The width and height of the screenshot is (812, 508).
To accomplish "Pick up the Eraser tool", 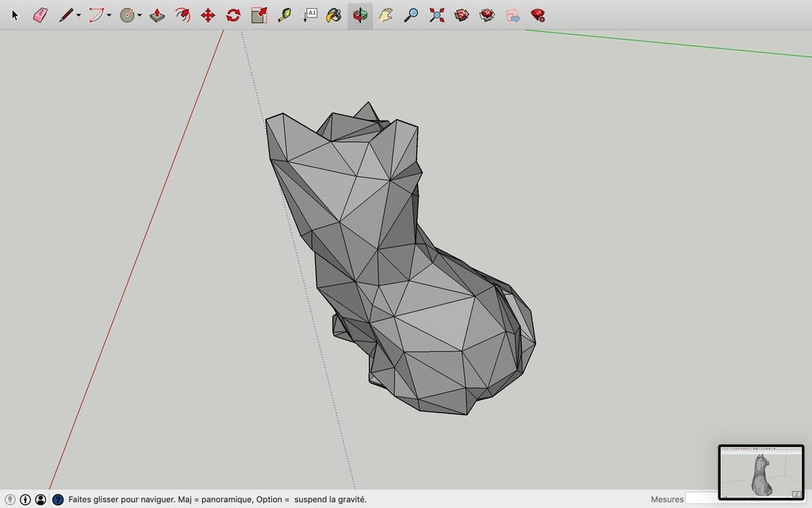I will (x=40, y=14).
